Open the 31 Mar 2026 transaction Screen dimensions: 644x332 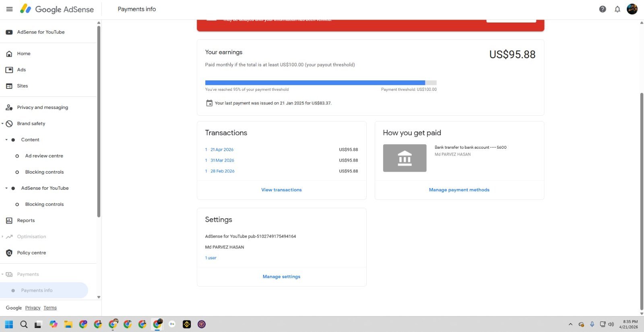click(x=222, y=160)
